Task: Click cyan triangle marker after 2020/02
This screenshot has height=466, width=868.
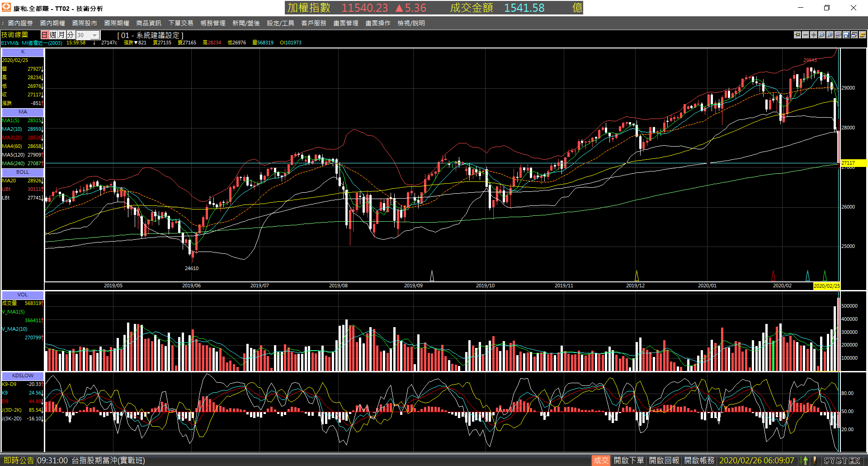Action: [808, 276]
